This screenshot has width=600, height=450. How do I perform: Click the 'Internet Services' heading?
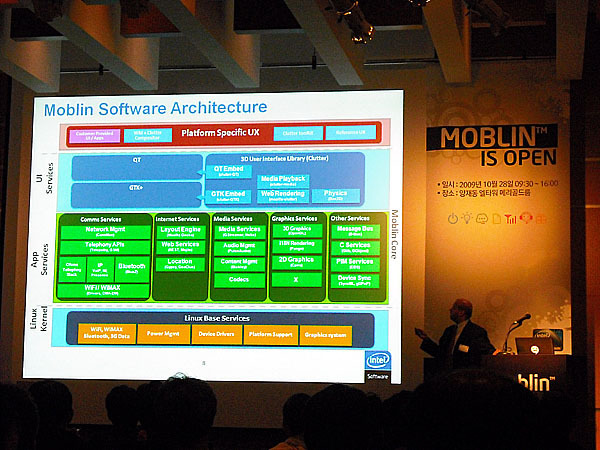click(178, 219)
